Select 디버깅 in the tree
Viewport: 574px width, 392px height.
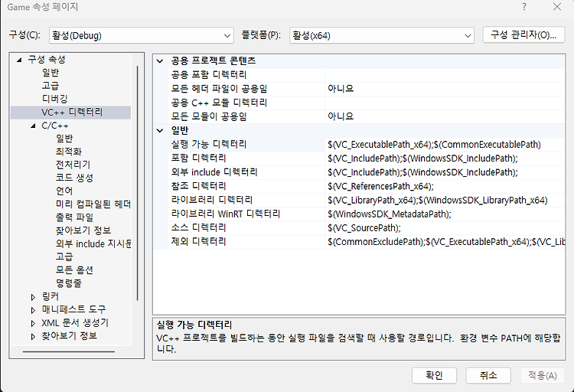(x=54, y=99)
